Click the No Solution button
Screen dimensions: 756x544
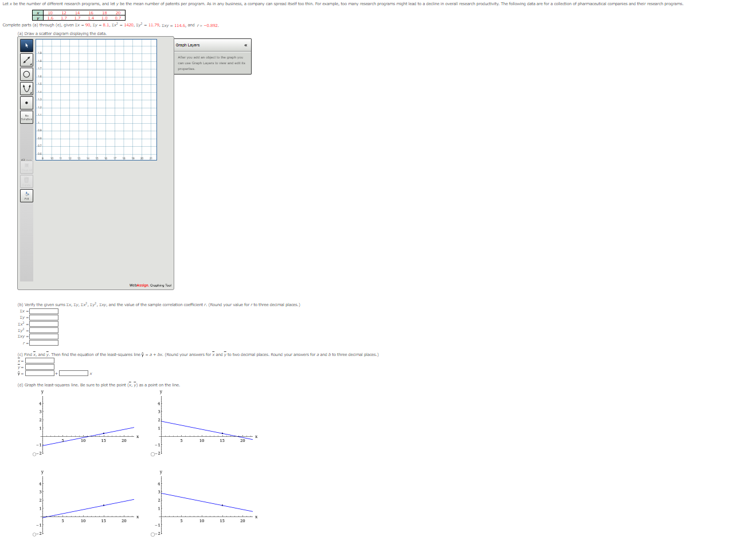[x=26, y=118]
